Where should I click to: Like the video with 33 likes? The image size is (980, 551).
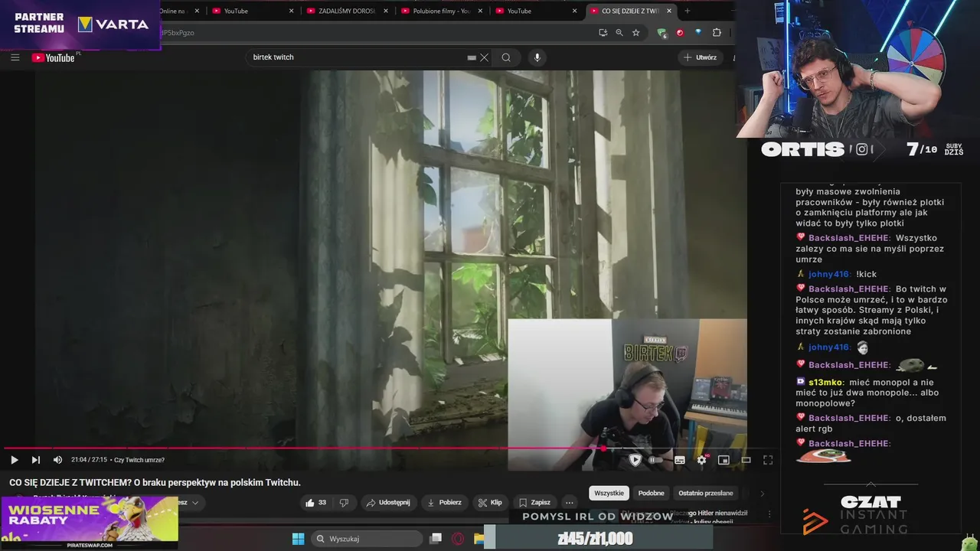[315, 503]
